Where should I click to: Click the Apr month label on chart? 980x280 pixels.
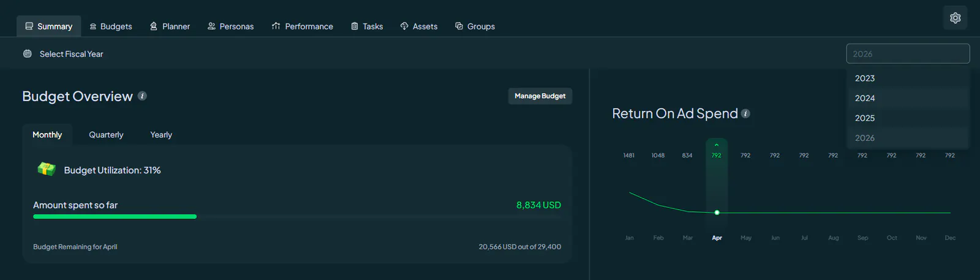(717, 238)
